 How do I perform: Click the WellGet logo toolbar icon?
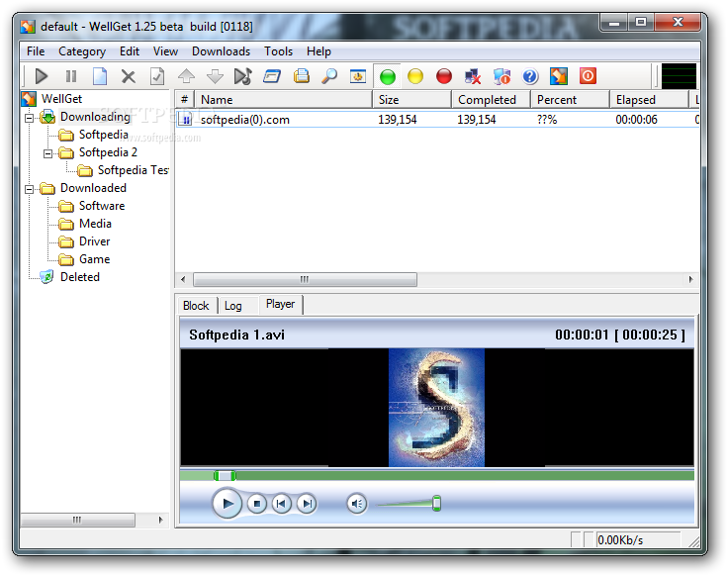point(559,76)
